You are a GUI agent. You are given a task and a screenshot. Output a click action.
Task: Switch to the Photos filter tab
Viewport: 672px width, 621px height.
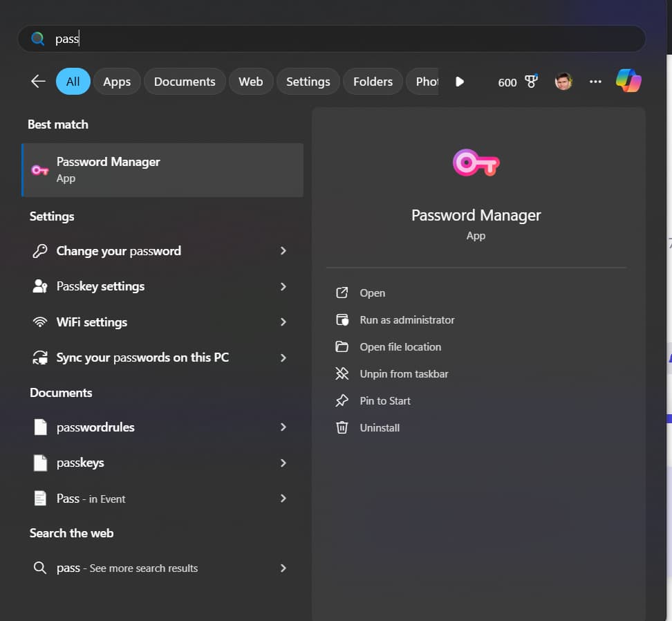pos(422,81)
